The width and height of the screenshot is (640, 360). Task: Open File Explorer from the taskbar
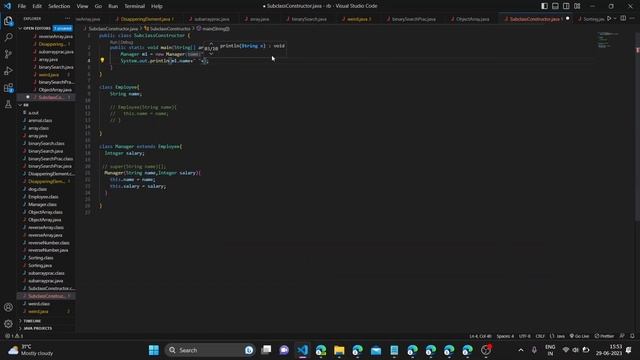339,350
